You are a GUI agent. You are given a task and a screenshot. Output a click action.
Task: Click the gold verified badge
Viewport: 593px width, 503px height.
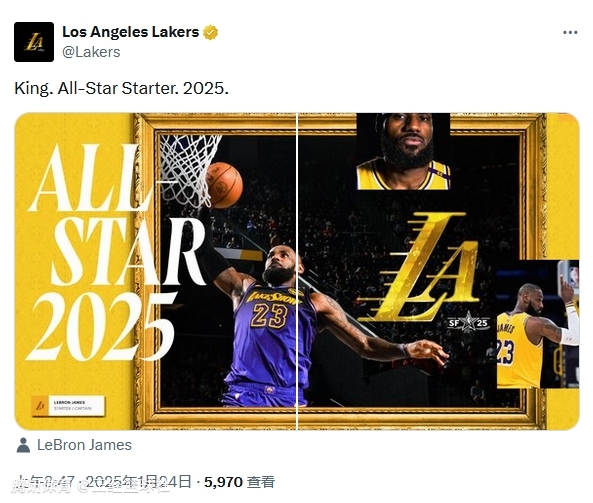point(211,33)
